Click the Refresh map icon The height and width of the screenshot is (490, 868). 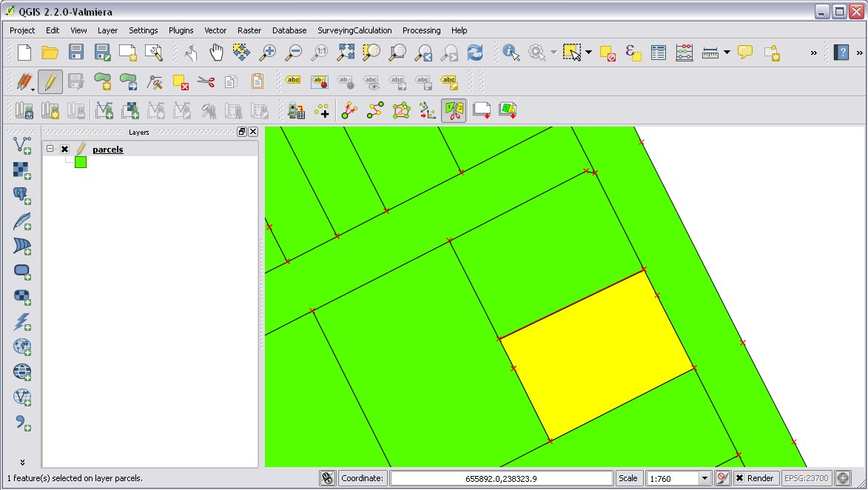[x=474, y=52]
